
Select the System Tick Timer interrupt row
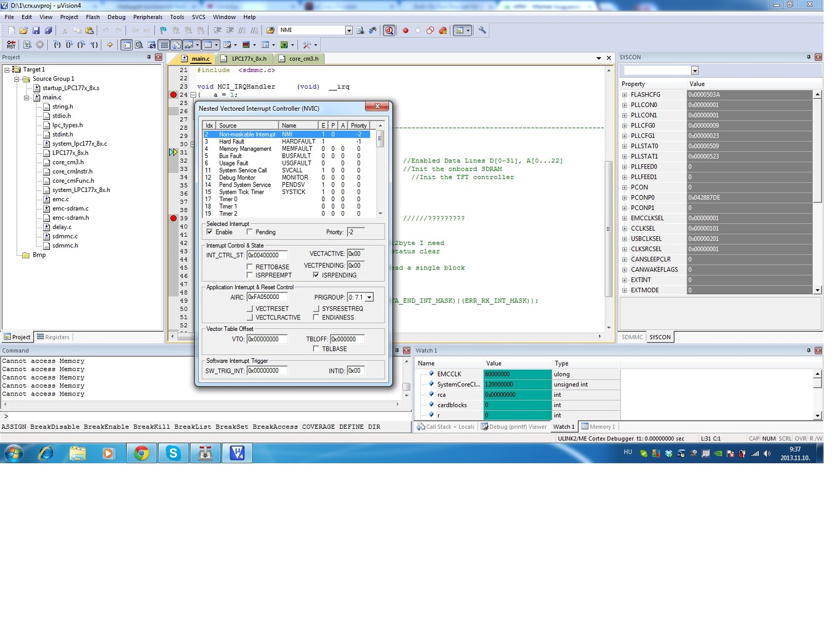(x=287, y=192)
